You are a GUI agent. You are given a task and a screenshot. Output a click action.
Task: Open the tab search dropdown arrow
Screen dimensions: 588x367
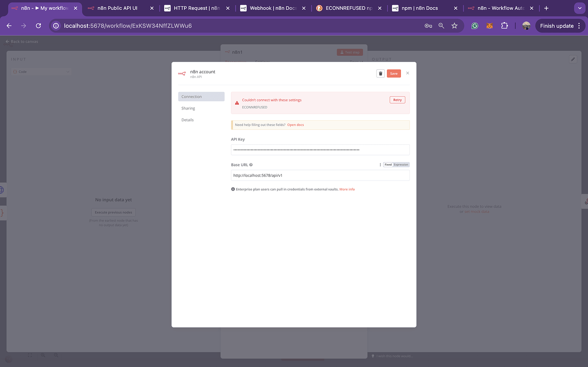pyautogui.click(x=579, y=8)
